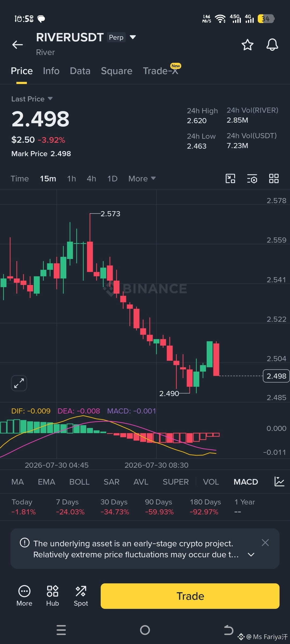Select the 1D chart interval
The width and height of the screenshot is (290, 644).
[x=112, y=179]
